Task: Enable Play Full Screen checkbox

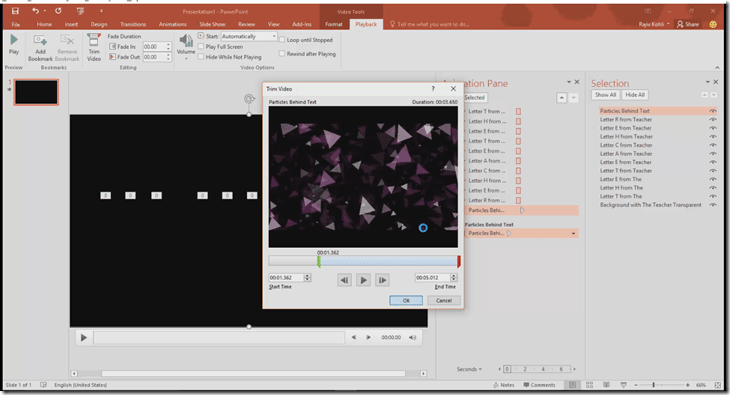Action: pyautogui.click(x=201, y=47)
